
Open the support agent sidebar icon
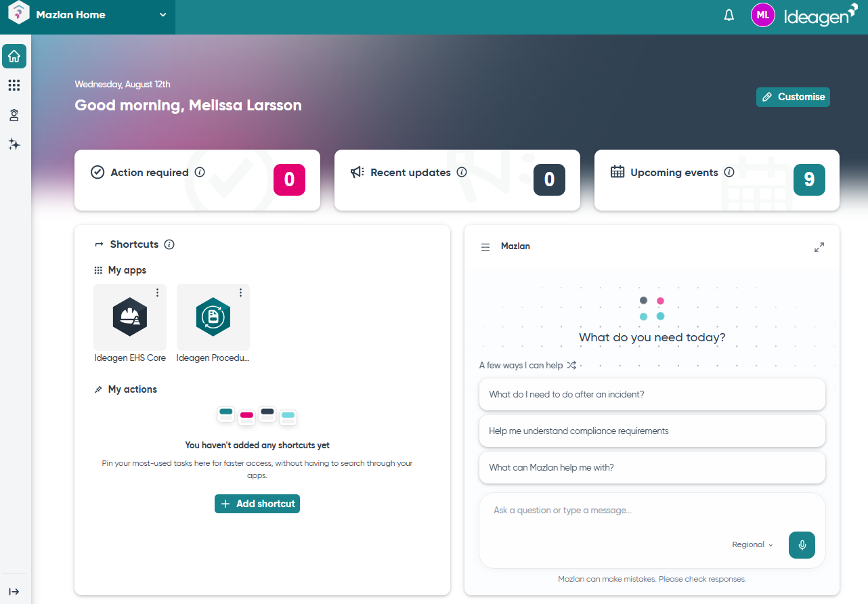(14, 115)
